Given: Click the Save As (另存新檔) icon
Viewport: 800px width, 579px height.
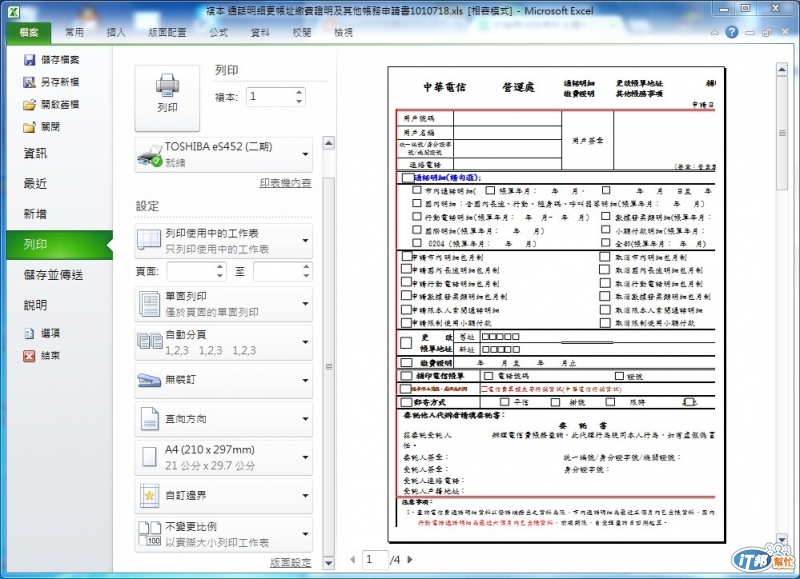Looking at the screenshot, I should (x=30, y=82).
